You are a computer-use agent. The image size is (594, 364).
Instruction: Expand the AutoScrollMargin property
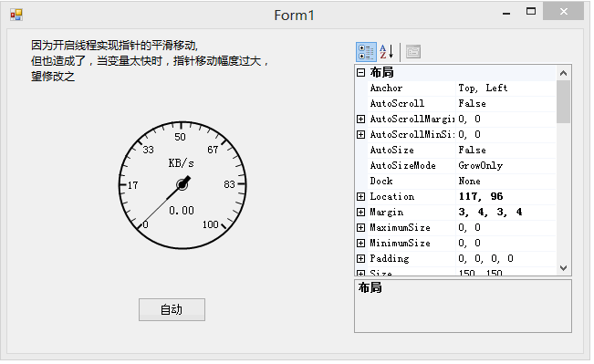point(361,119)
